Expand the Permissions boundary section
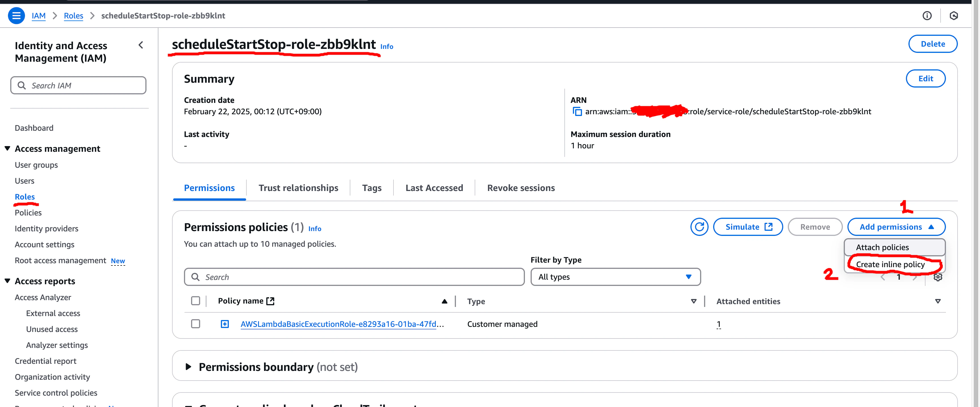This screenshot has width=980, height=407. [188, 367]
